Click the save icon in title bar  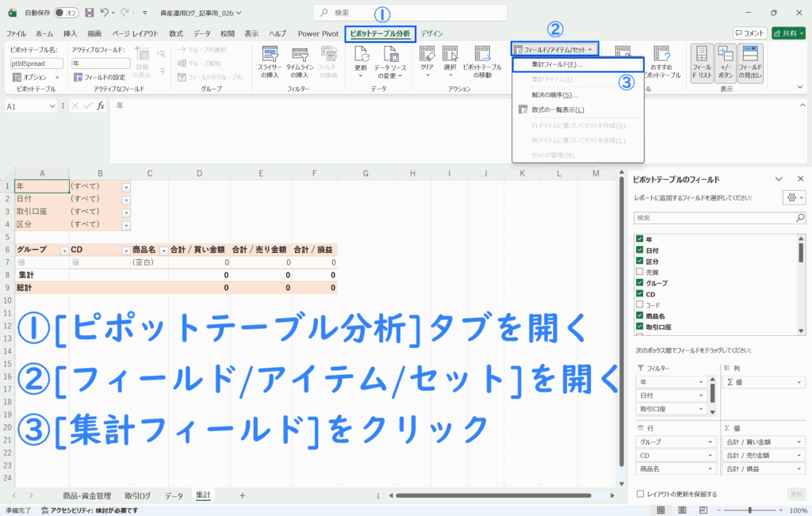pyautogui.click(x=89, y=13)
